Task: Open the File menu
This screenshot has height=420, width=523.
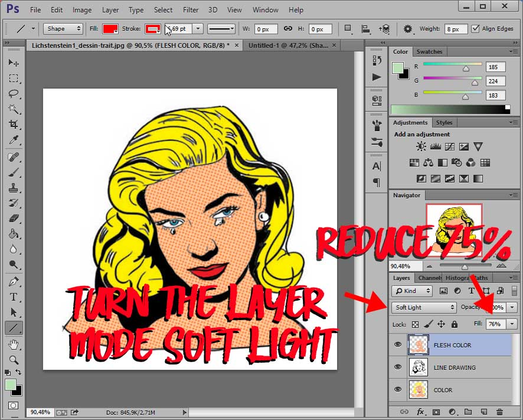Action: coord(35,10)
